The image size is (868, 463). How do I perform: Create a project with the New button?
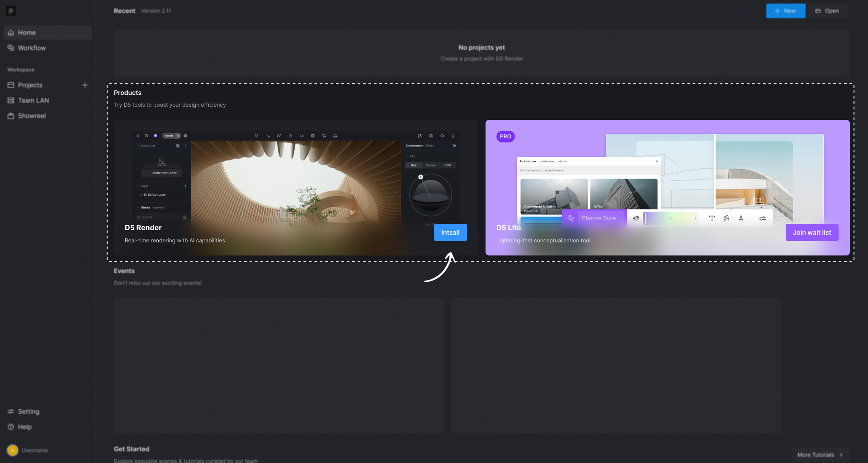[x=786, y=11]
